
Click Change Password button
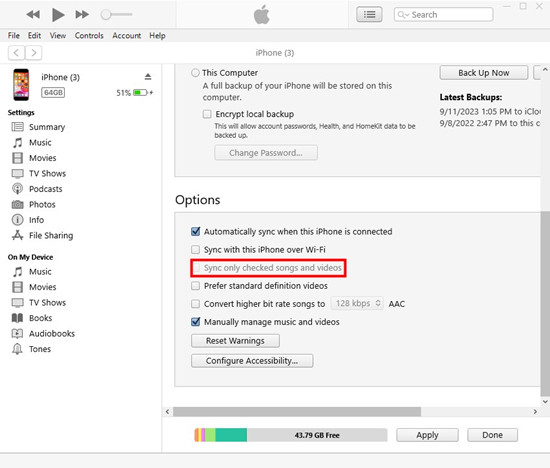tap(266, 153)
